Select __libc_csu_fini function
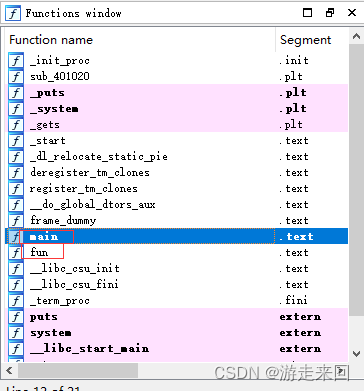 tap(74, 285)
